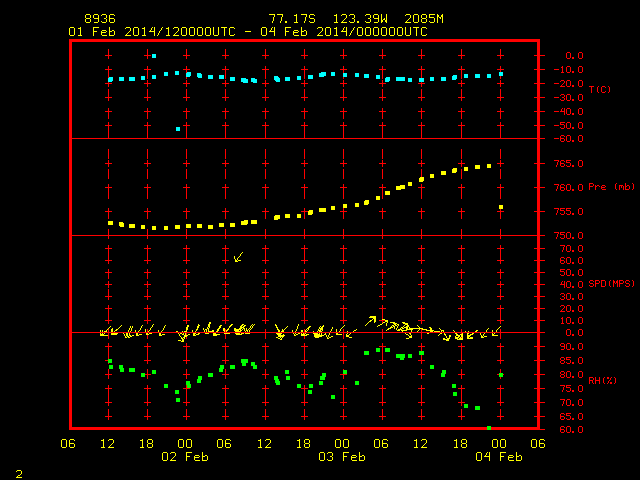640x480 pixels.
Task: Click the T(C) axis label
Action: [600, 89]
